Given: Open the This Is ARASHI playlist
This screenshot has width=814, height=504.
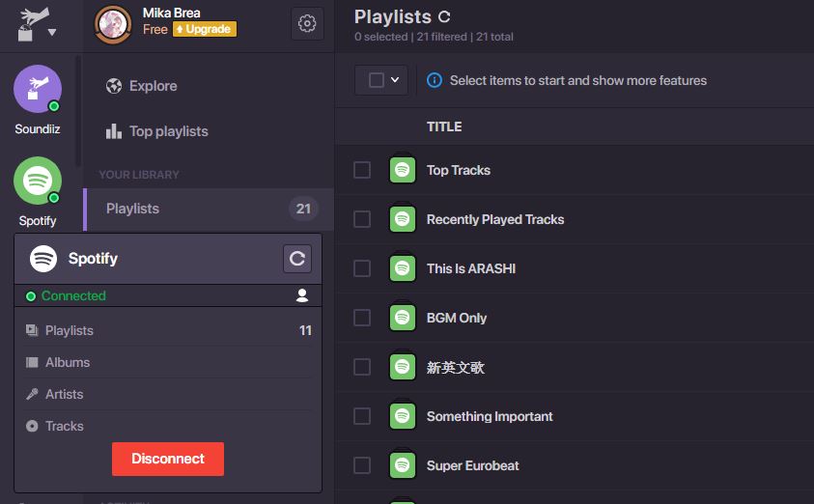Looking at the screenshot, I should coord(471,268).
